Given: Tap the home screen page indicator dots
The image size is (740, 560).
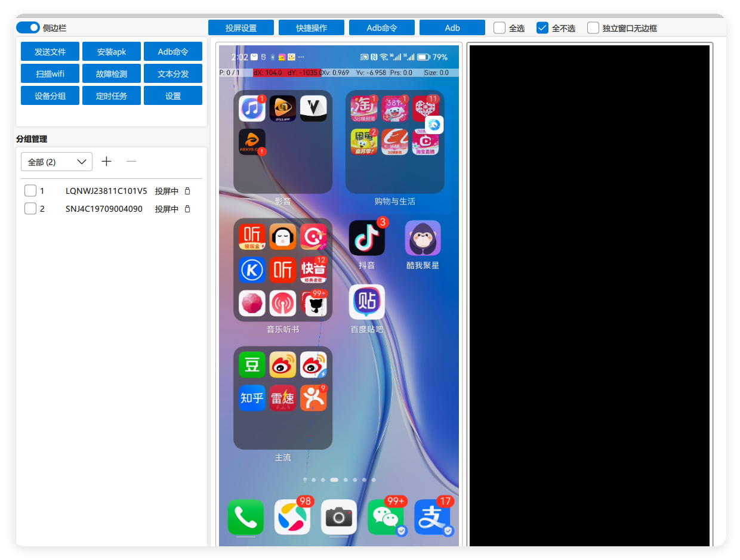Looking at the screenshot, I should pos(339,479).
